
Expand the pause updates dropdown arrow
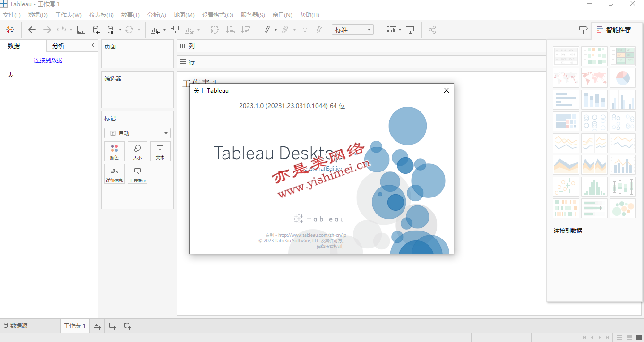pyautogui.click(x=120, y=30)
